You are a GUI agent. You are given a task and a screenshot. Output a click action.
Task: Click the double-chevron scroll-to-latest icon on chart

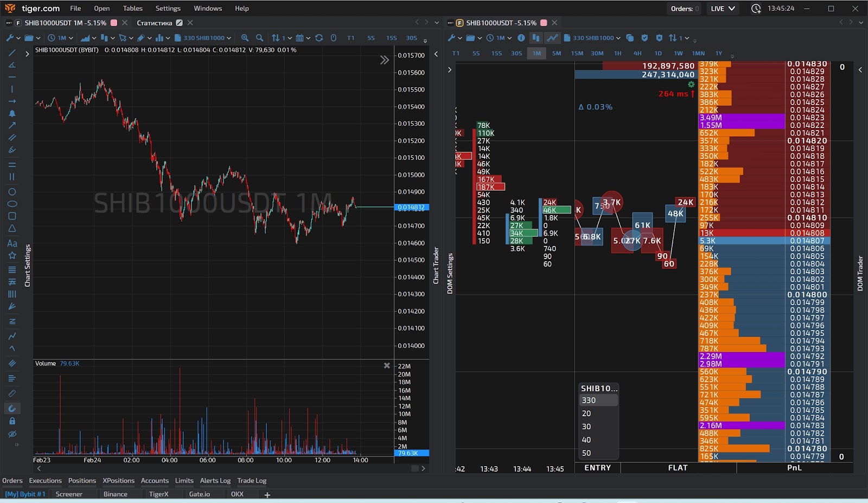pos(385,60)
